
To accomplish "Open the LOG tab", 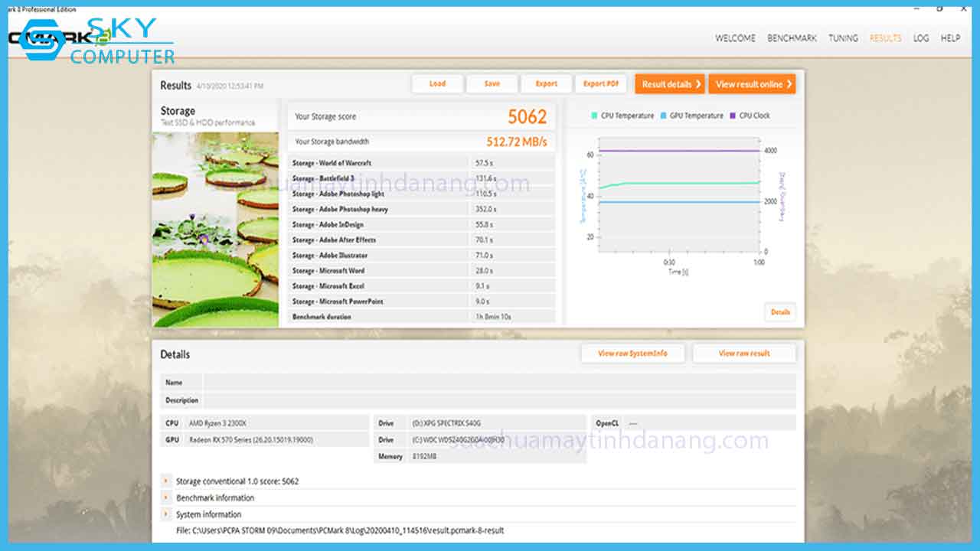I will click(921, 38).
